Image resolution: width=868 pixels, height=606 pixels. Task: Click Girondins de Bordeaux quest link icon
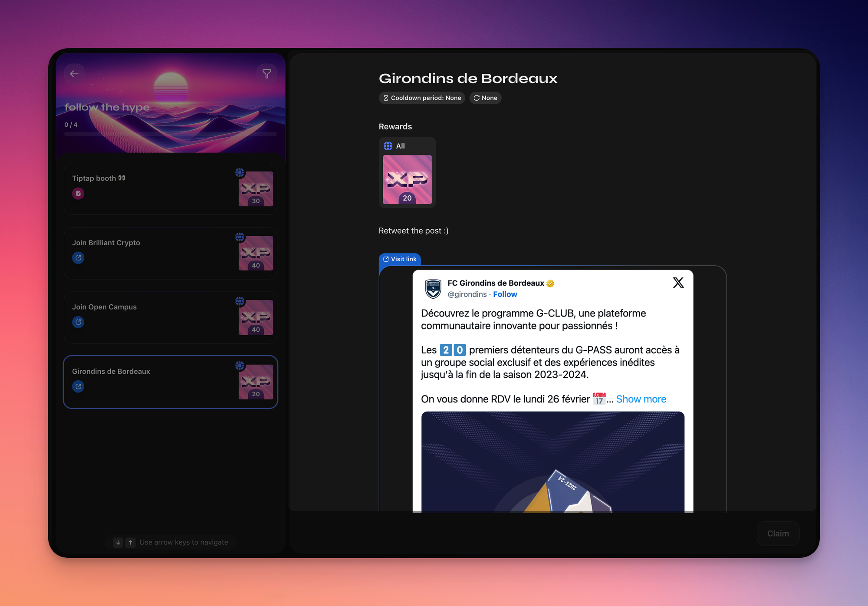click(x=78, y=386)
